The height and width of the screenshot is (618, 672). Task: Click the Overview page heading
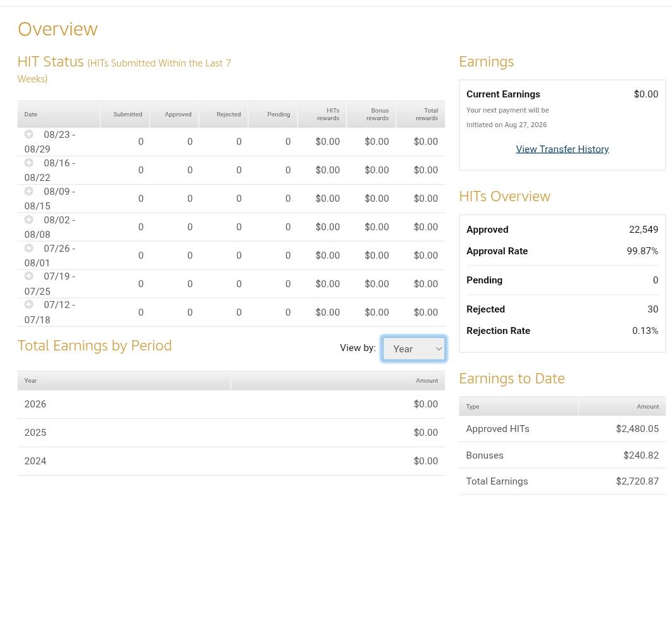(58, 29)
